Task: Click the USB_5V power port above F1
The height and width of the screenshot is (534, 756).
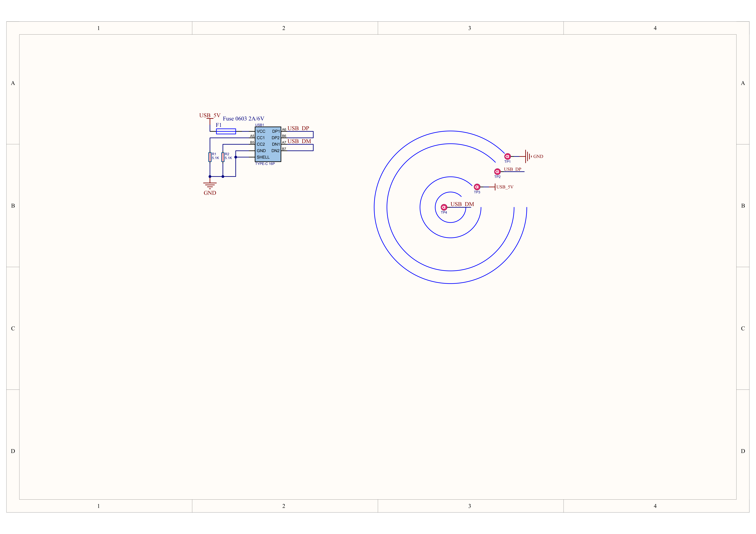Action: point(210,116)
